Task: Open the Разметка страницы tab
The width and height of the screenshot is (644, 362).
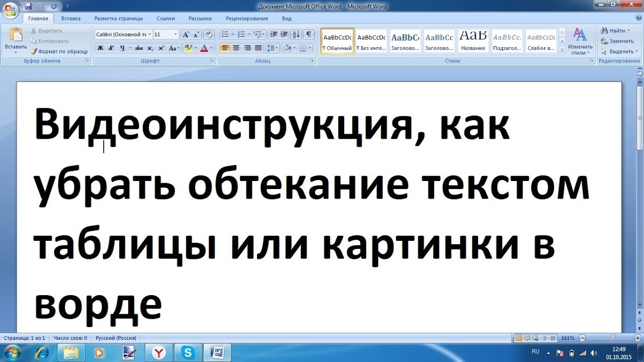Action: point(119,19)
